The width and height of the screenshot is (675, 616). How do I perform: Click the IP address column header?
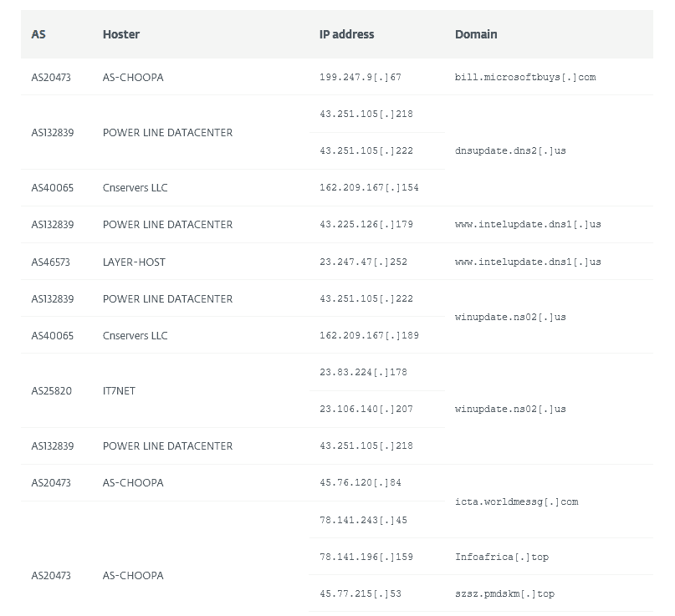346,34
